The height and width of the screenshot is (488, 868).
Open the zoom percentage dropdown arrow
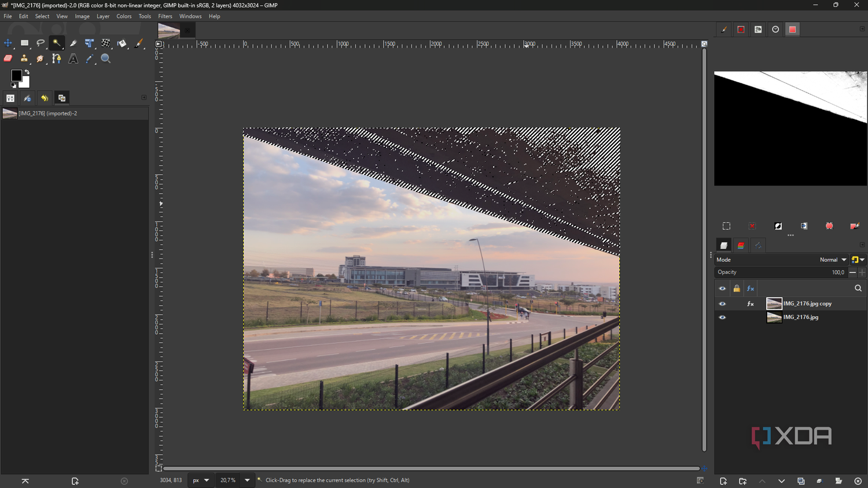247,480
